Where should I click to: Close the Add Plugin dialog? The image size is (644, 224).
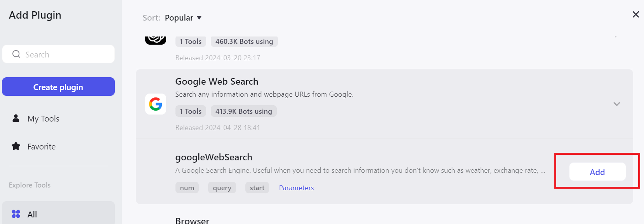click(x=635, y=14)
